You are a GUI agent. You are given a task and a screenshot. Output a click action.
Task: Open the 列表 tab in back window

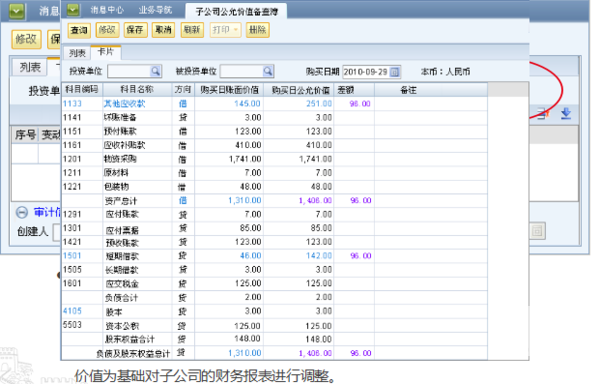pyautogui.click(x=30, y=67)
